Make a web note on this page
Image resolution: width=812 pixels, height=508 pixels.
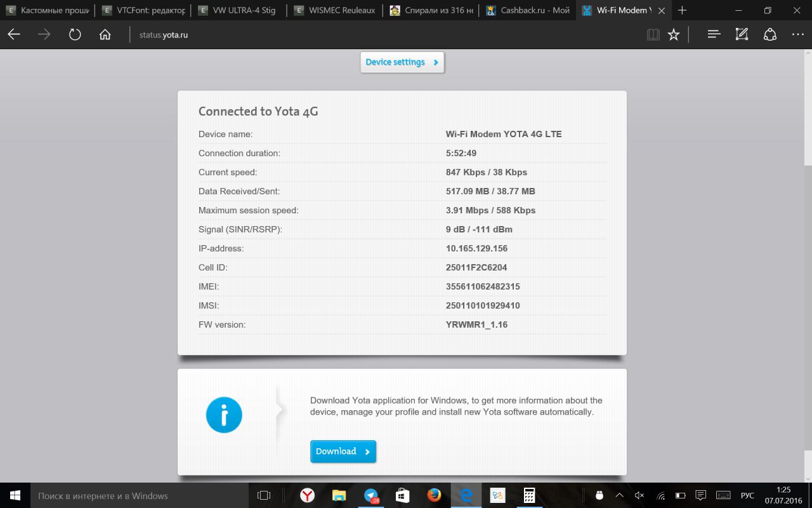tap(742, 35)
